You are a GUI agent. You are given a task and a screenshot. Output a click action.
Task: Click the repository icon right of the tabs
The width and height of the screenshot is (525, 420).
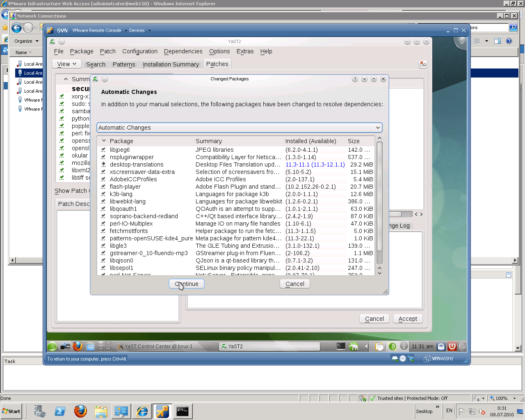click(x=423, y=64)
